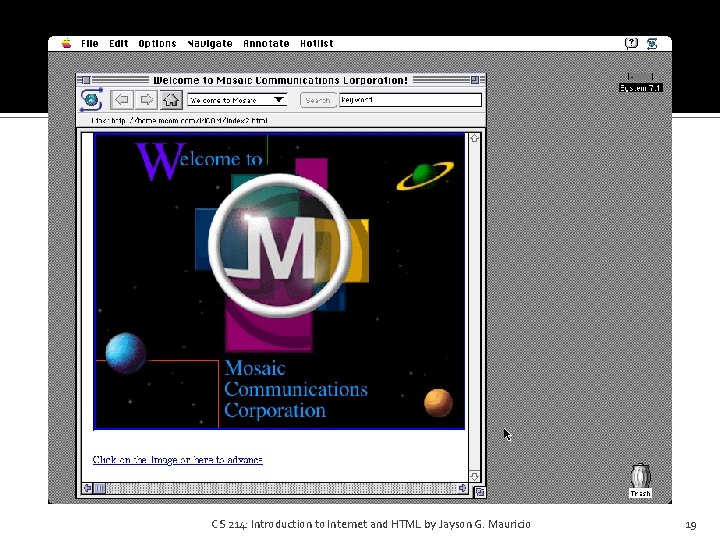Open the Hotlist menu
720x540 pixels.
[317, 44]
